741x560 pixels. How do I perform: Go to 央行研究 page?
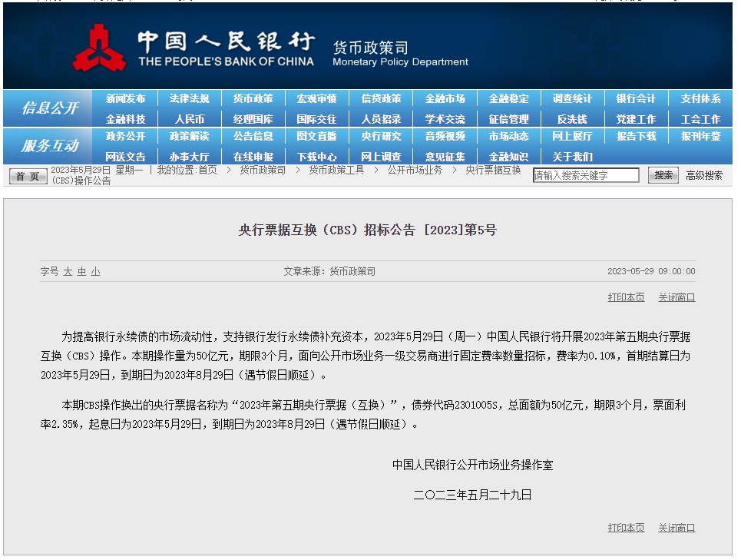[381, 137]
